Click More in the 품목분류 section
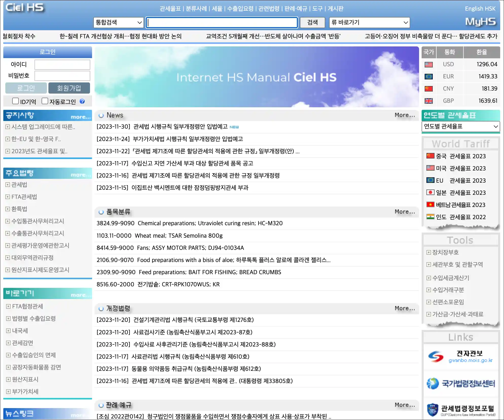Screen dimensions: 504x420 click(405, 212)
